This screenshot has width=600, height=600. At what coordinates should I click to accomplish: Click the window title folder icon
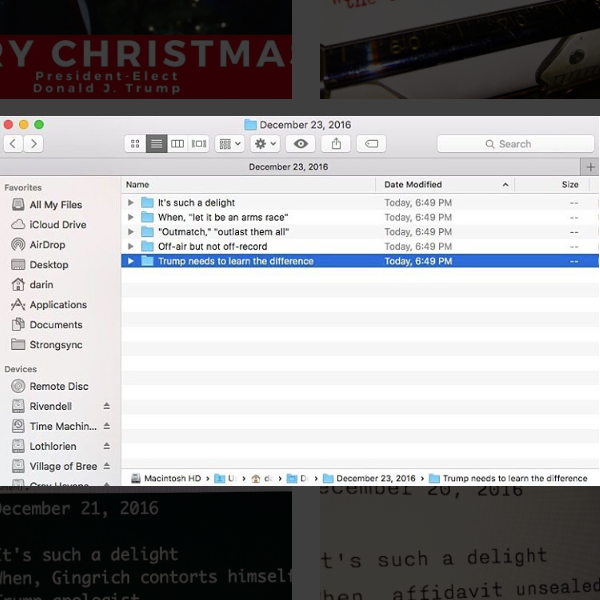coord(250,125)
